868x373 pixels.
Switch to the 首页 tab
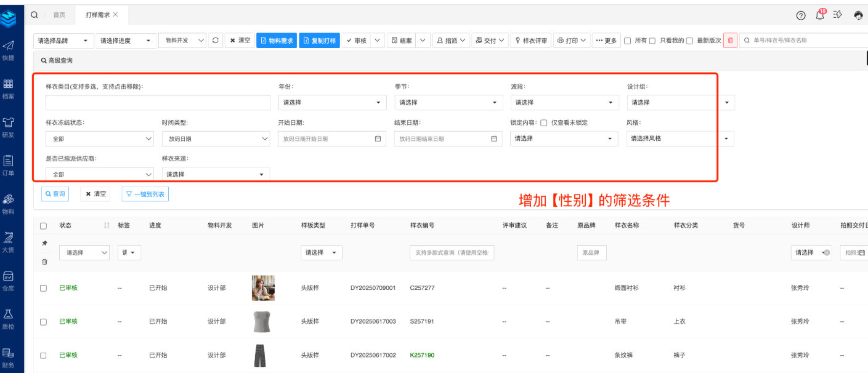click(x=59, y=15)
